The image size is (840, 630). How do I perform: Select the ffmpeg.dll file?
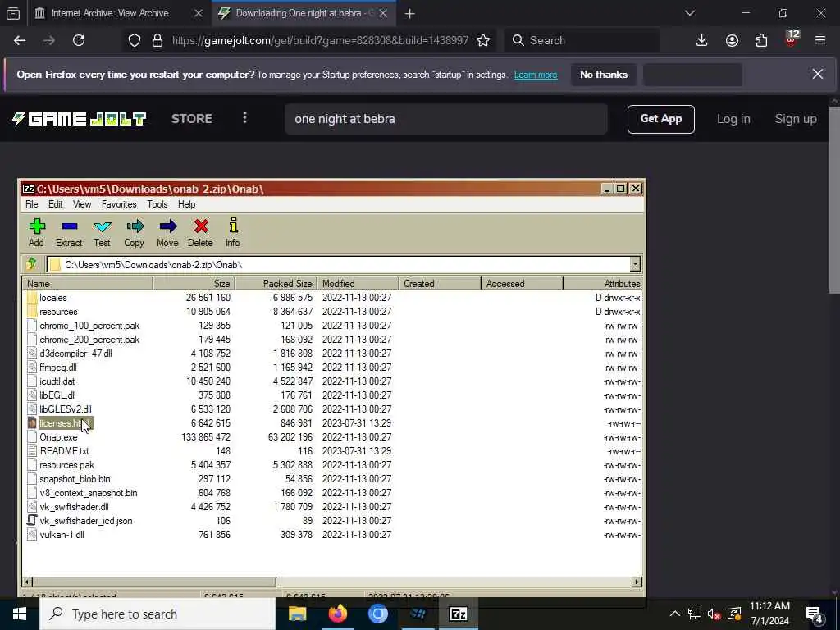point(58,367)
